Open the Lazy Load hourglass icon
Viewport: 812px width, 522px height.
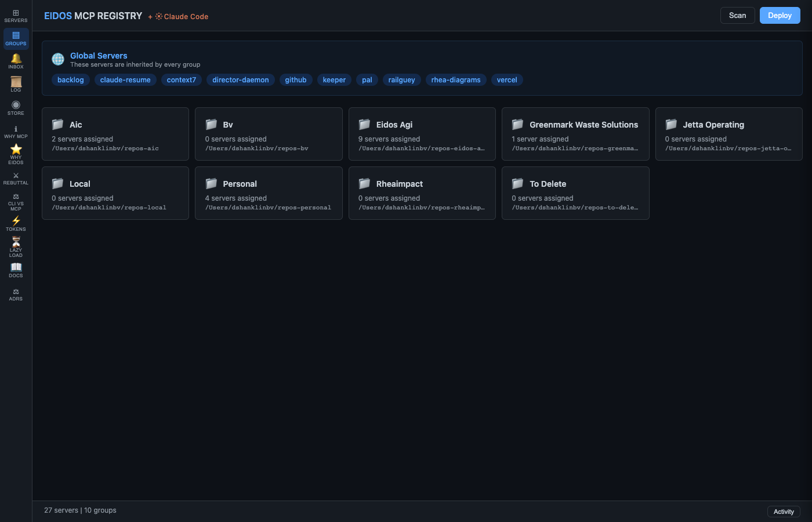point(16,242)
